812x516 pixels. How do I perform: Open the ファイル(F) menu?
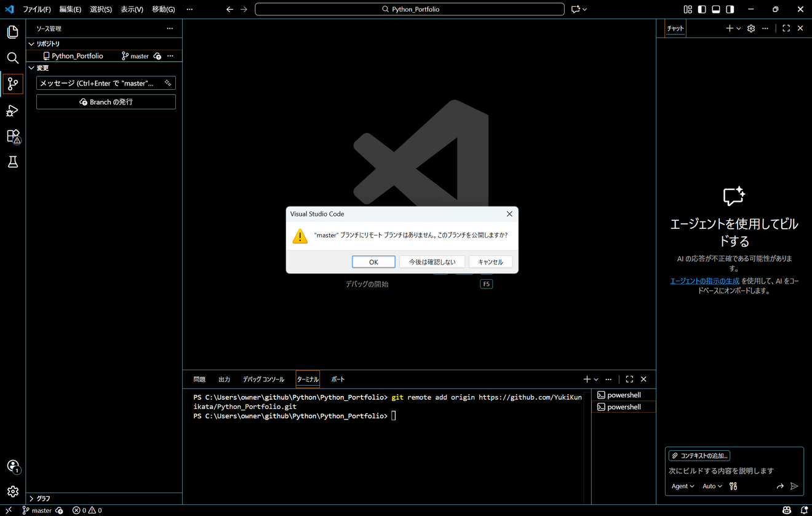[37, 9]
